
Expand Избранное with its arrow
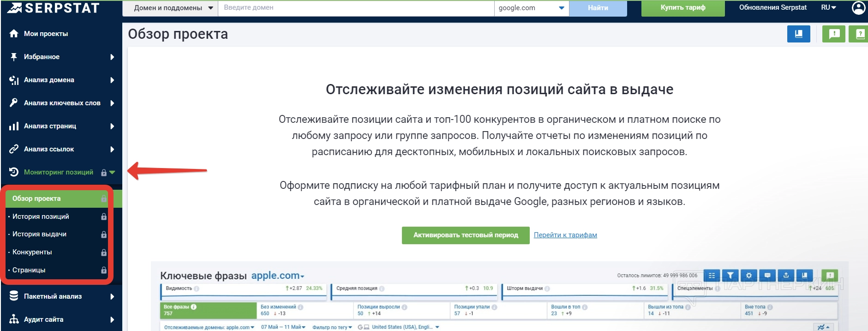coord(112,57)
